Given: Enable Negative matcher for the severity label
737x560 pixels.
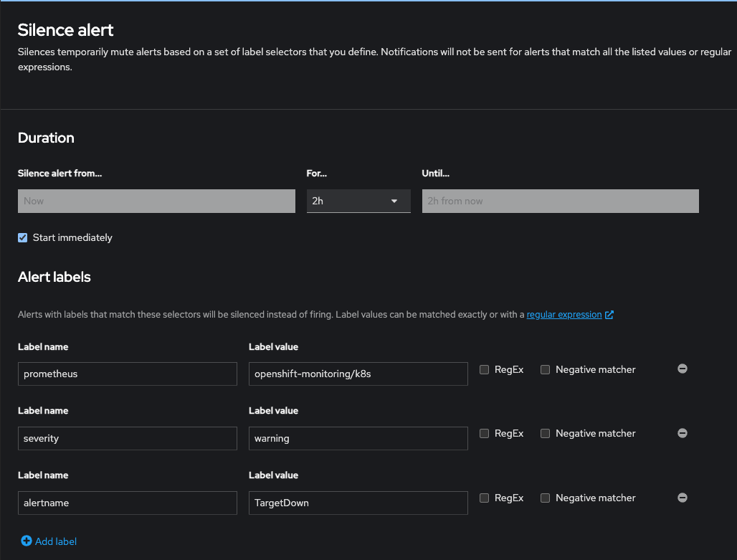Looking at the screenshot, I should click(546, 434).
